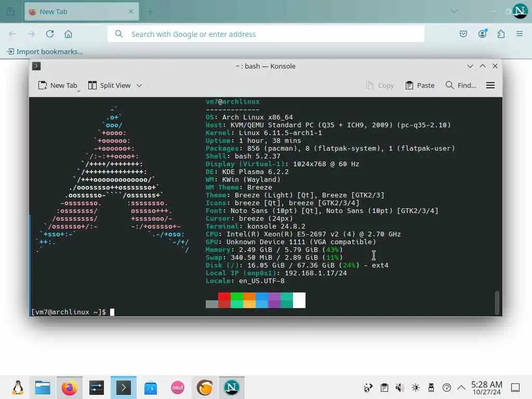This screenshot has height=399, width=532.
Task: Click the white color block in fastfetch output
Action: [299, 300]
